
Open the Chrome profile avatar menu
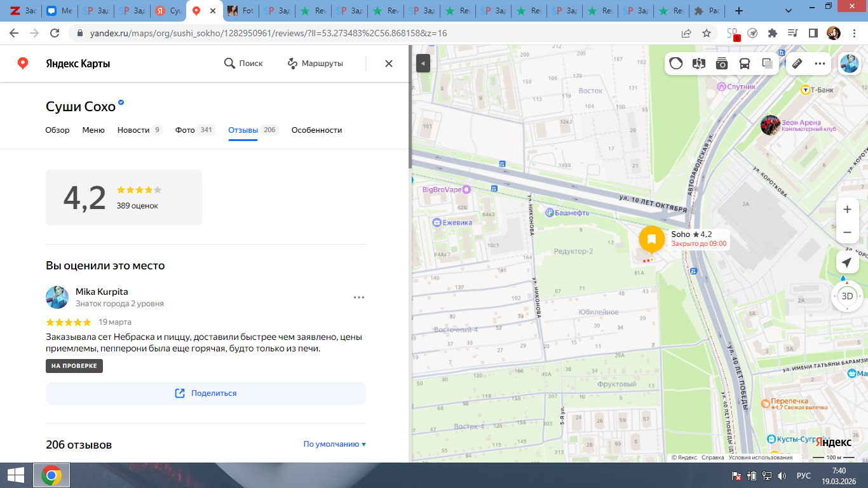pos(833,33)
